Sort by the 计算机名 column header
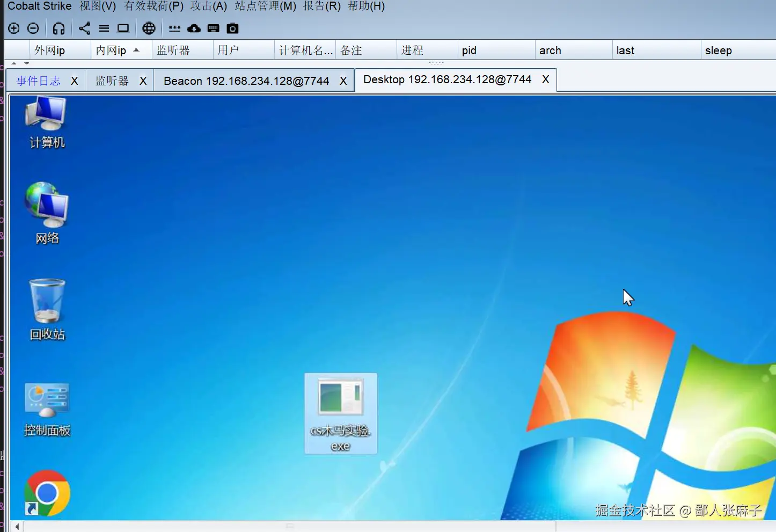Viewport: 776px width, 532px height. click(x=305, y=50)
